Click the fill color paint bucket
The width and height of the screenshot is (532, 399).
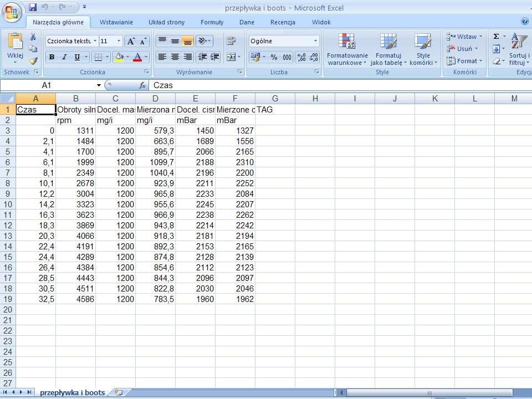point(119,57)
